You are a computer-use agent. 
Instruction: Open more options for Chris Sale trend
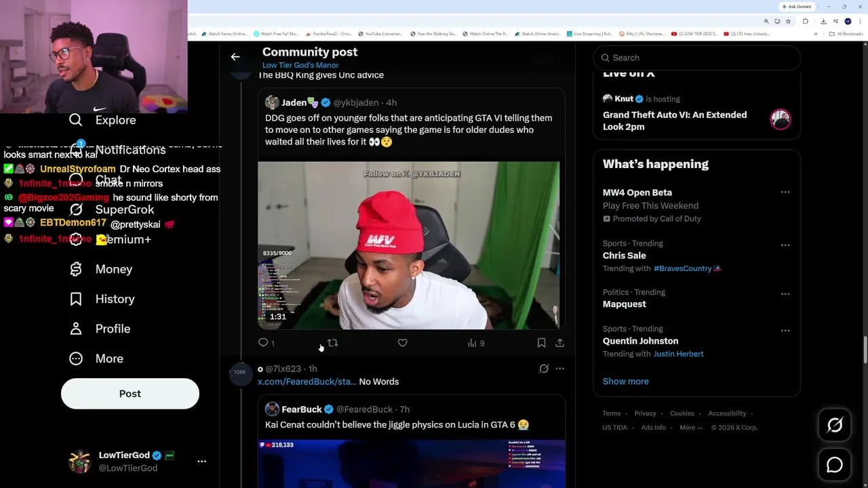click(x=785, y=245)
